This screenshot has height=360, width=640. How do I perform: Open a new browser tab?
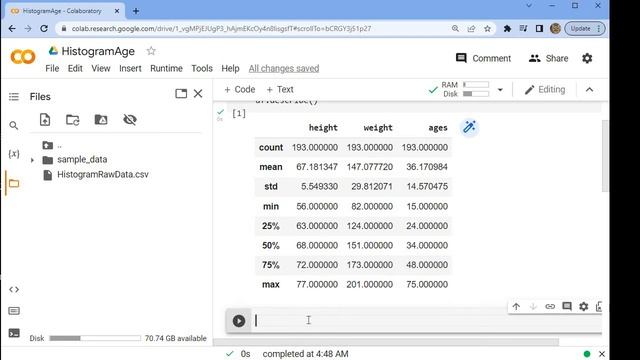[136, 11]
